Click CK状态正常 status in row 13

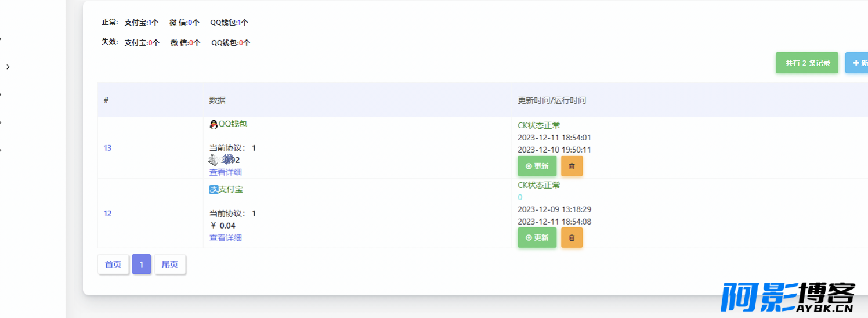tap(539, 125)
